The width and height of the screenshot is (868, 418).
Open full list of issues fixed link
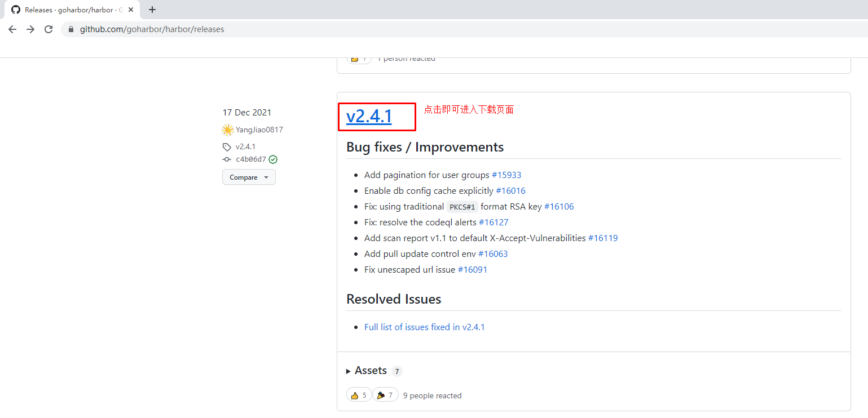pos(424,327)
